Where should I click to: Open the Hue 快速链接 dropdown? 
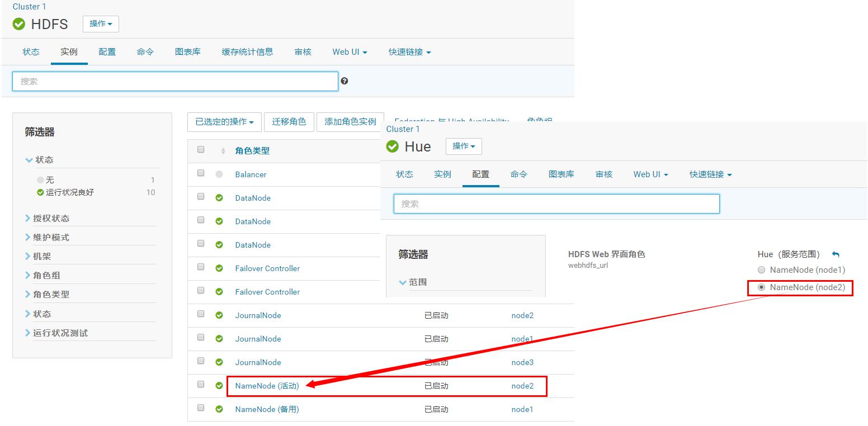click(711, 174)
